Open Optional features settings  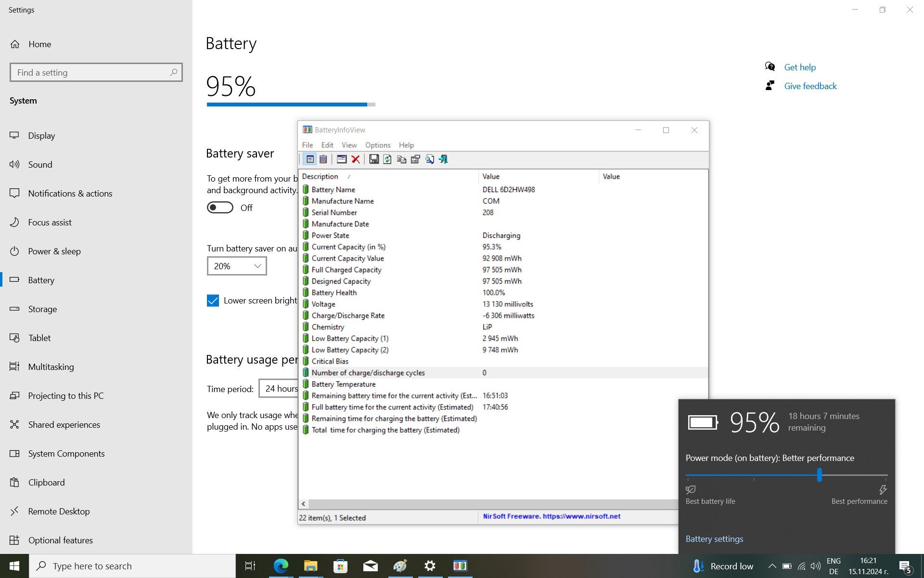[96, 540]
